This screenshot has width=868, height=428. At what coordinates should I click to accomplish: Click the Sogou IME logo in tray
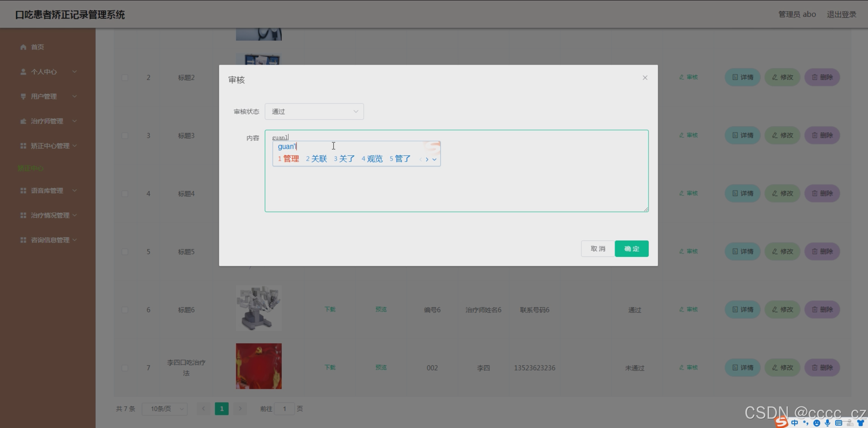click(x=781, y=422)
